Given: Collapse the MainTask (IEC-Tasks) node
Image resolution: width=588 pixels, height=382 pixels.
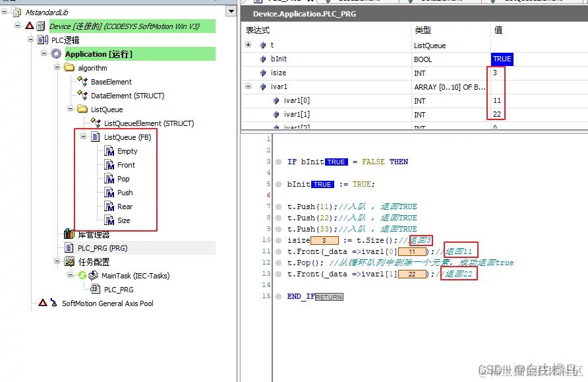Looking at the screenshot, I should point(70,274).
